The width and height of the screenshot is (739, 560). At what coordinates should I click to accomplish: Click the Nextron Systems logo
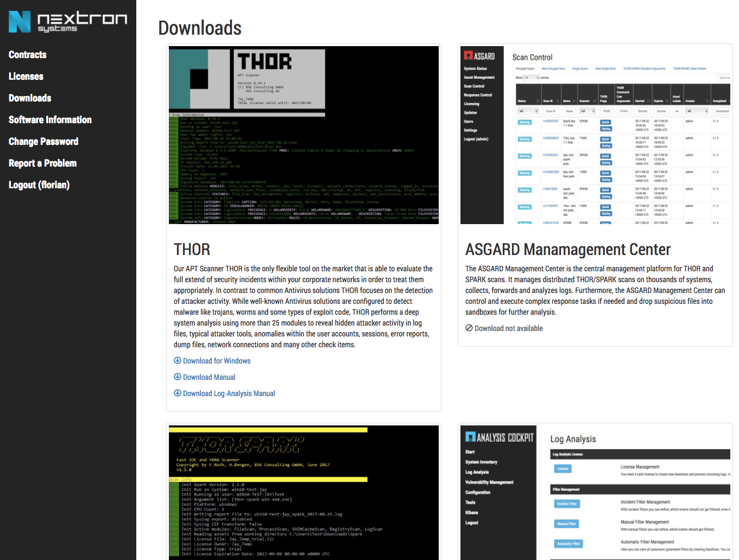[68, 22]
